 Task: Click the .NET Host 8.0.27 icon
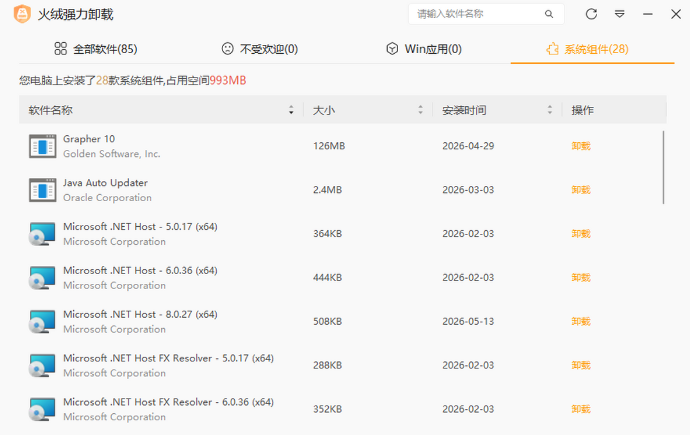click(x=42, y=322)
